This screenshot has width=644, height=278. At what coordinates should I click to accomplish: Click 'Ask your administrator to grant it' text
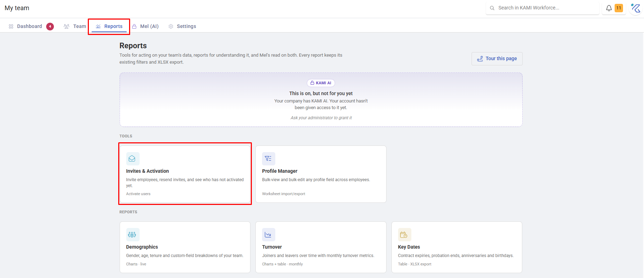321,118
